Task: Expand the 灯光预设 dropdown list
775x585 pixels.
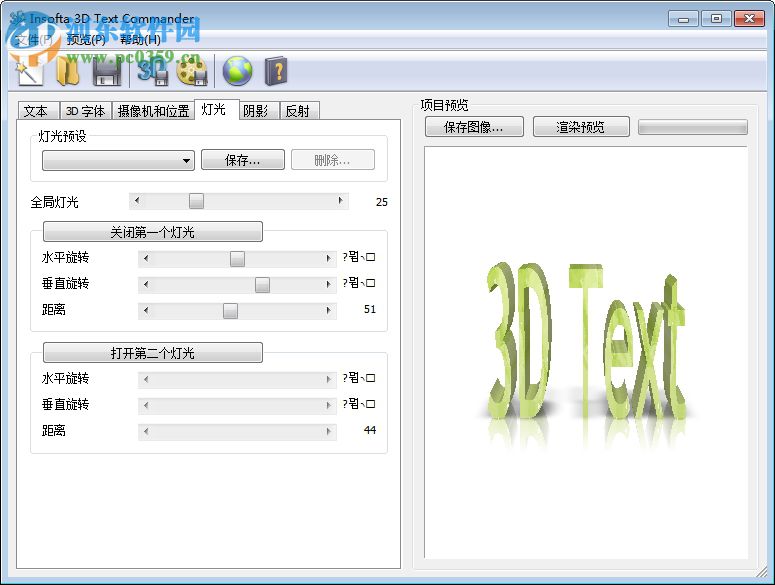Action: click(118, 161)
